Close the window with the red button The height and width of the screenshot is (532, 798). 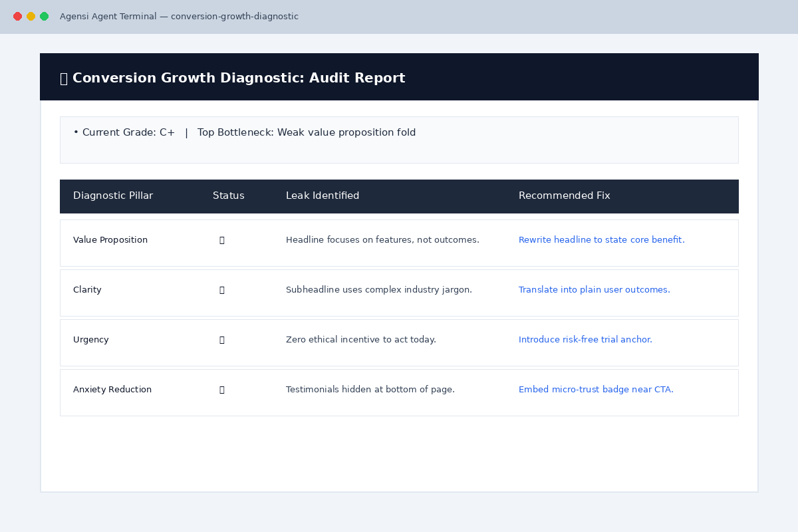(x=17, y=17)
